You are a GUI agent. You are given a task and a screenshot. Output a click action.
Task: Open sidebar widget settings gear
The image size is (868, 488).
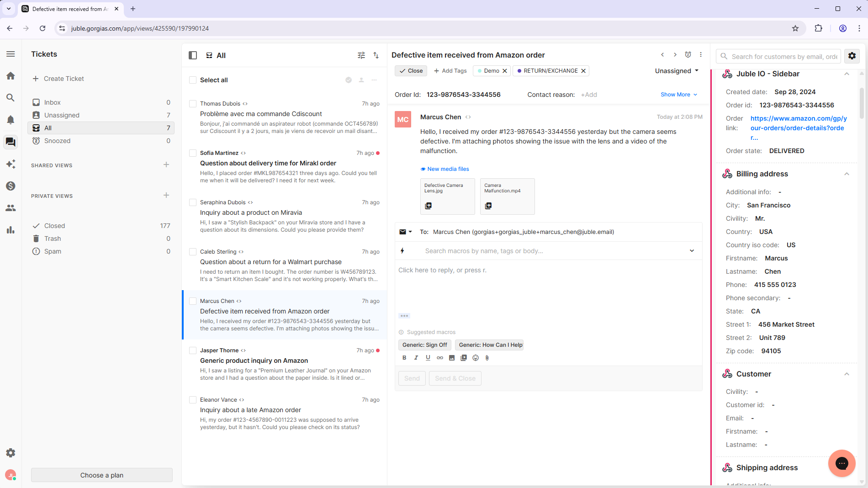tap(852, 56)
